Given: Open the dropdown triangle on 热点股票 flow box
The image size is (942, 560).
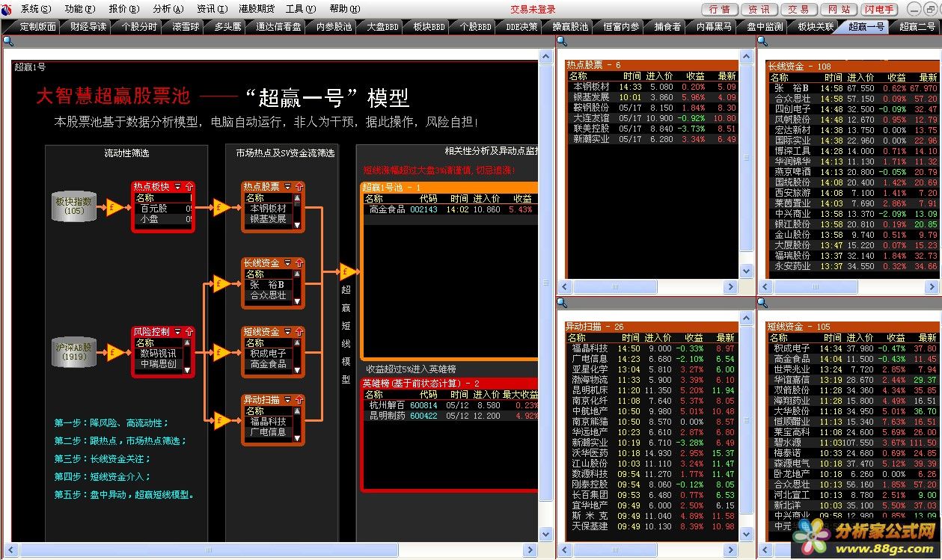Looking at the screenshot, I should coord(287,187).
